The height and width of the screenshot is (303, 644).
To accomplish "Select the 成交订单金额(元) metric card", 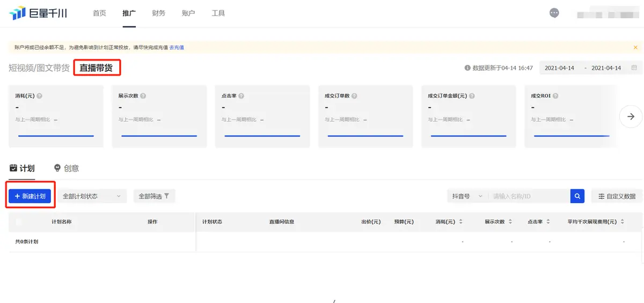I will coord(468,116).
